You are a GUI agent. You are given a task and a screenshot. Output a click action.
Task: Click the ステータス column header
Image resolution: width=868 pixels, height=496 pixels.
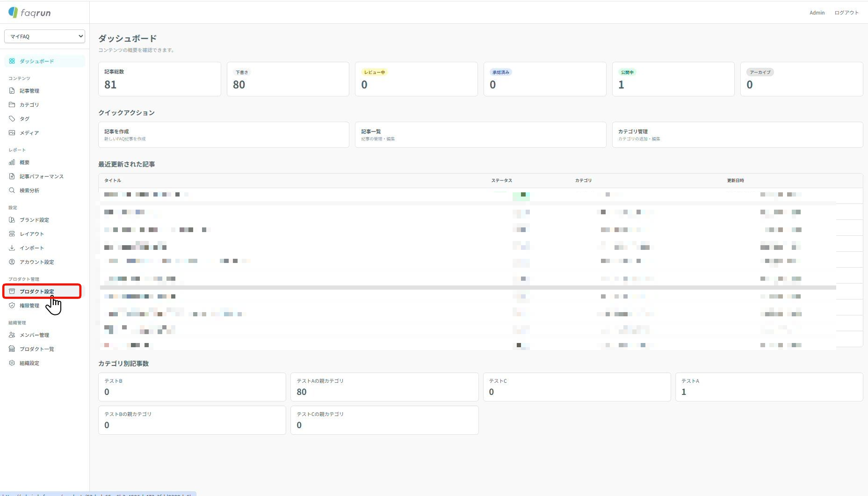tap(502, 181)
